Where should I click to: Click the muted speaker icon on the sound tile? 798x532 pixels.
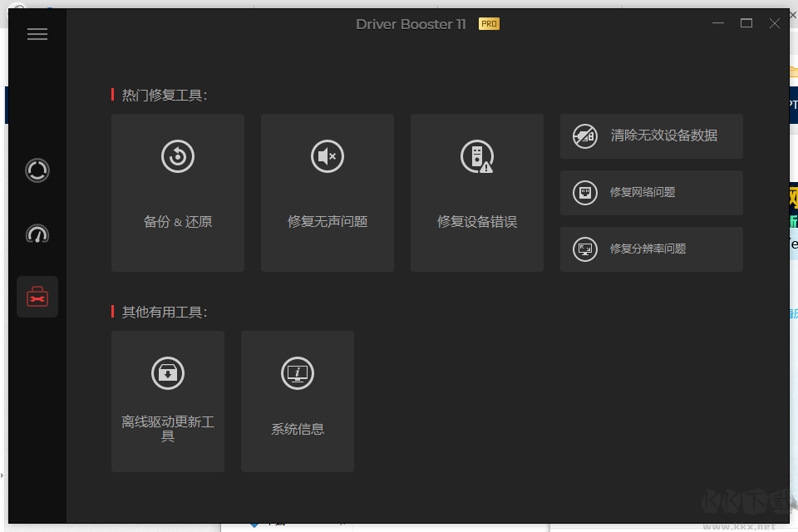(327, 156)
